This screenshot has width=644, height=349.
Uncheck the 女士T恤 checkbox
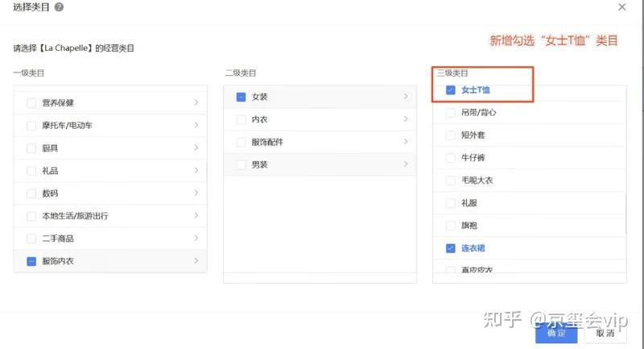[451, 90]
